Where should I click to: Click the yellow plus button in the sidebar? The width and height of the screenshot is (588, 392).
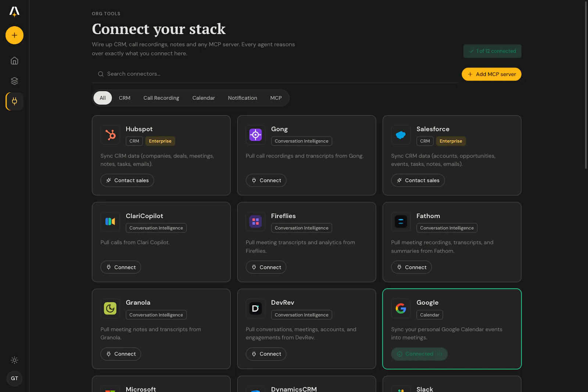[14, 35]
